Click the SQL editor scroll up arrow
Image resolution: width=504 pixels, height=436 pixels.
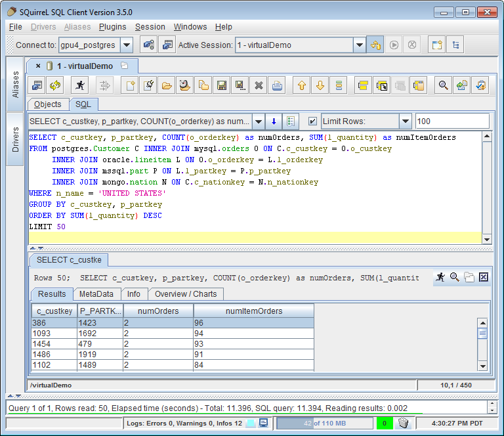(487, 137)
